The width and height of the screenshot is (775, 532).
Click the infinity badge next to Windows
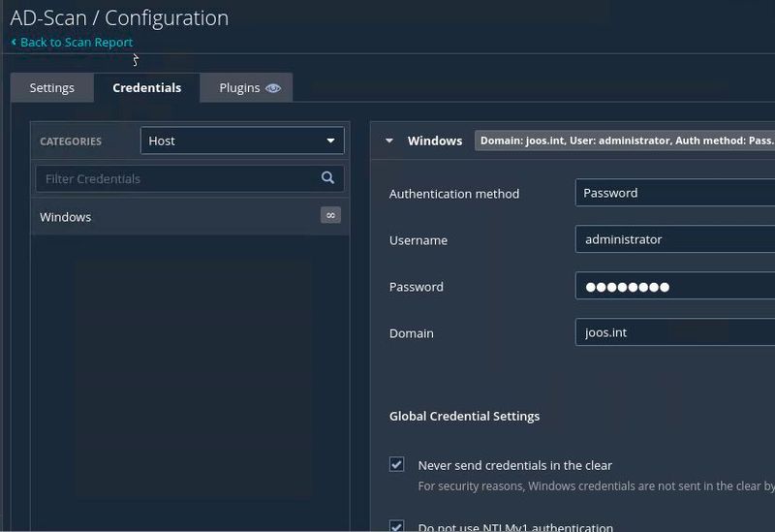(x=330, y=215)
